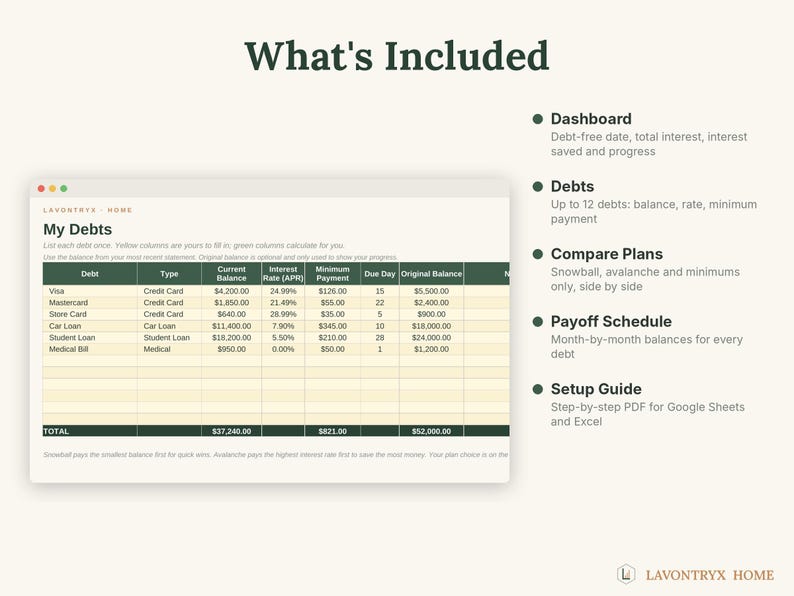This screenshot has width=794, height=596.
Task: Click the total minimum payment '$821.00'
Action: click(x=332, y=431)
